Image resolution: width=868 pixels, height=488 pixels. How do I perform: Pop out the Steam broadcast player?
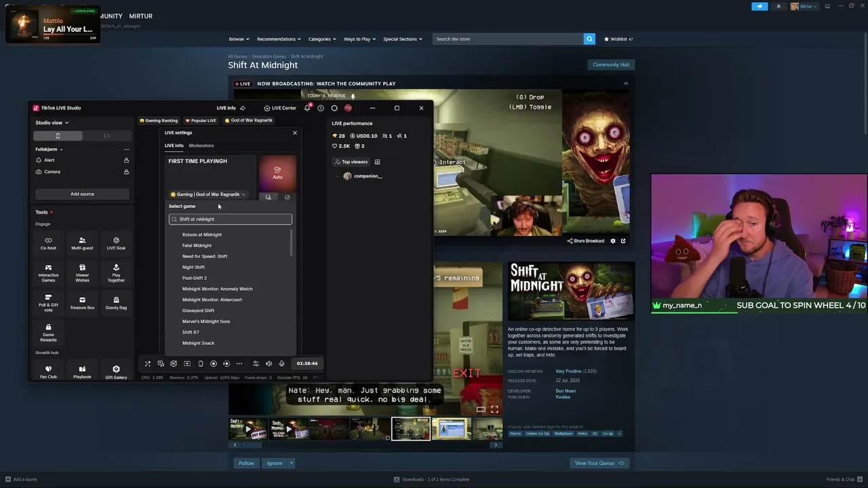623,241
